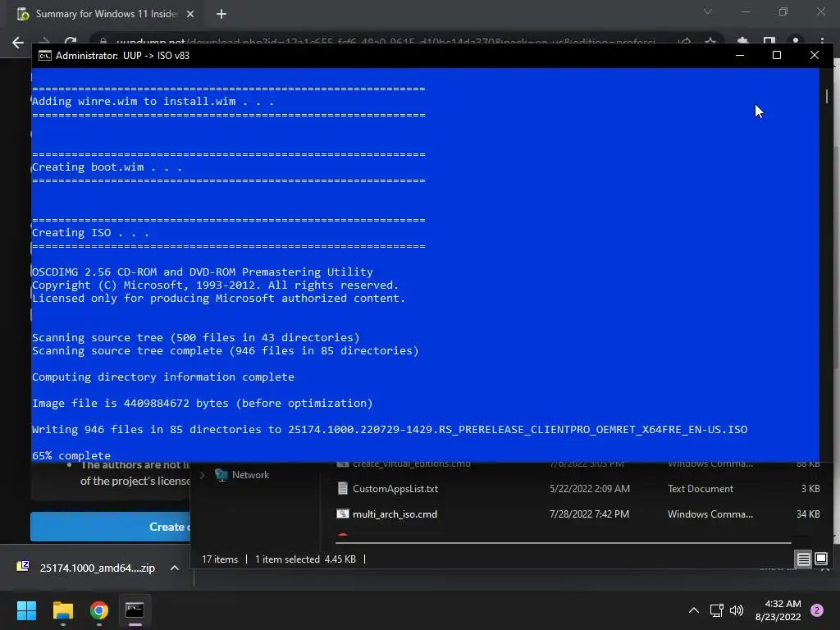The image size is (840, 630).
Task: Reload the current Chrome page
Action: click(x=71, y=41)
